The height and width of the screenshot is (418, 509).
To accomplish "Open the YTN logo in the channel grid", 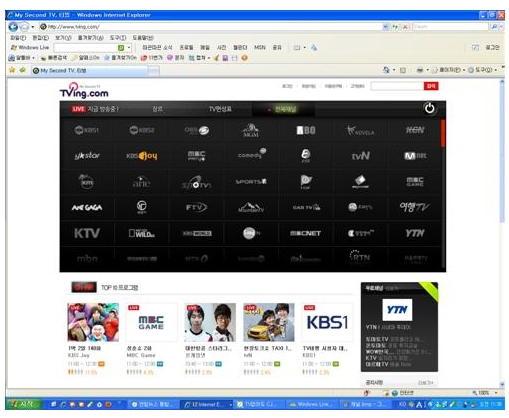I will click(415, 233).
